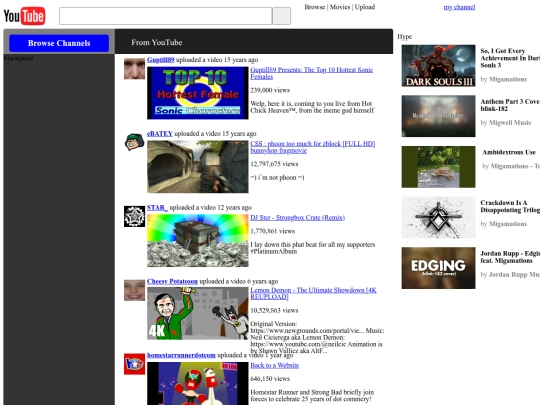Select the From YouTube tab

point(157,42)
